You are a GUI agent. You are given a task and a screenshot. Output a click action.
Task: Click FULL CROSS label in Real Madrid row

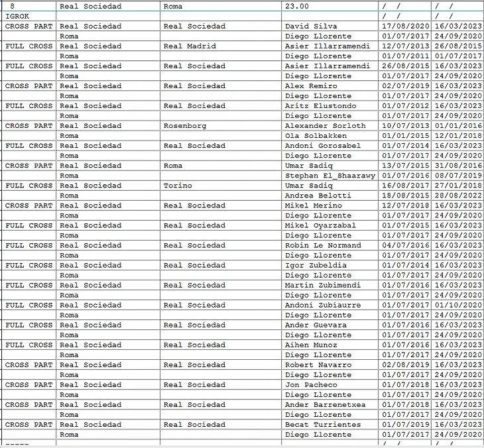coord(29,46)
